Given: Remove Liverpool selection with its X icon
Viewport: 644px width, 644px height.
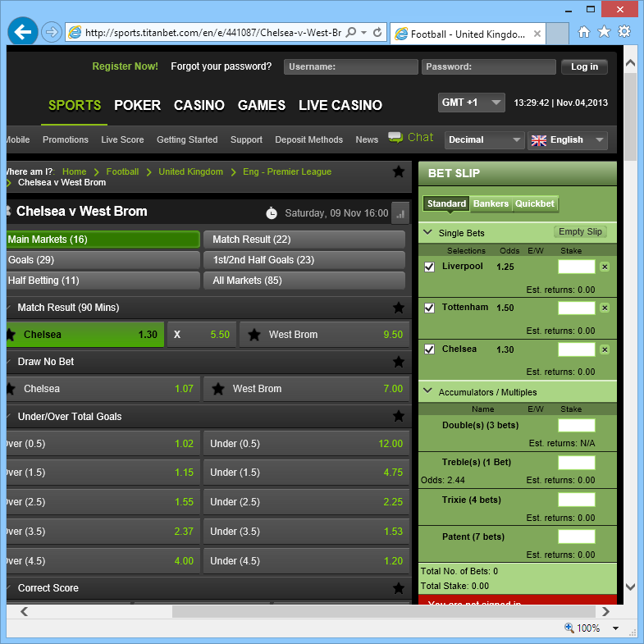Looking at the screenshot, I should (x=605, y=267).
